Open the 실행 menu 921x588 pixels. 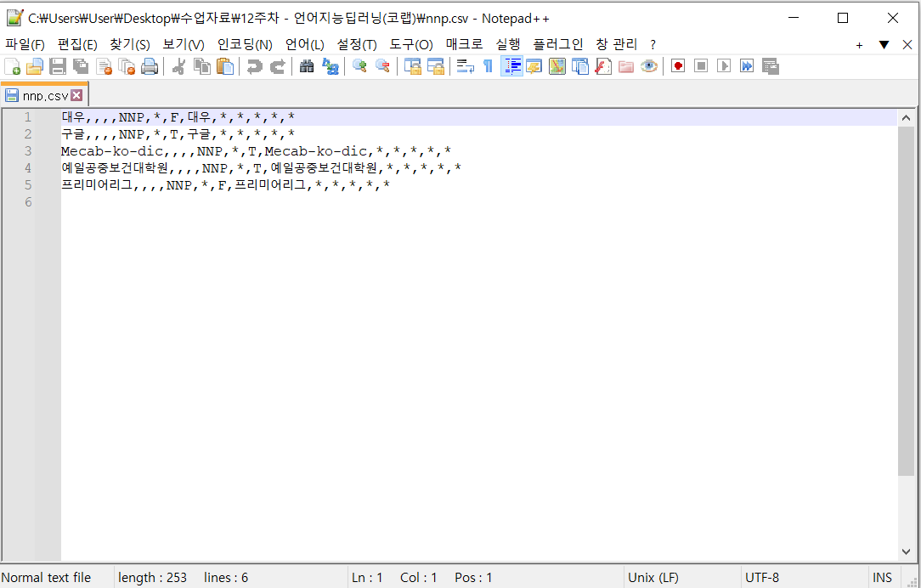tap(508, 45)
